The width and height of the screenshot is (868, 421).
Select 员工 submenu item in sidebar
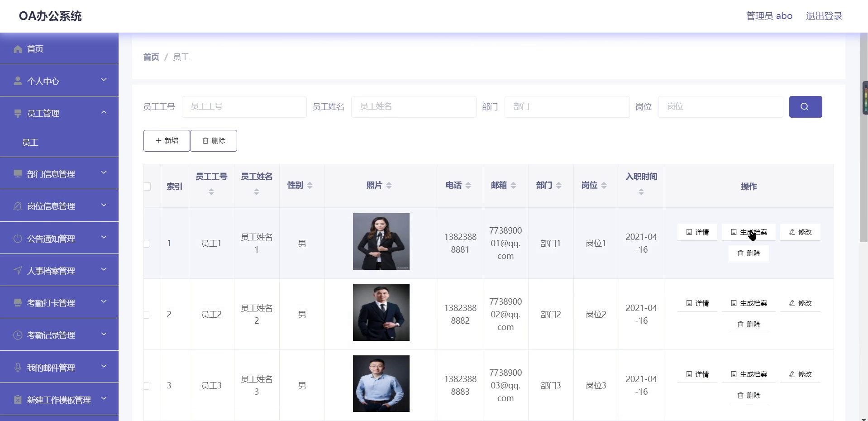tap(30, 143)
